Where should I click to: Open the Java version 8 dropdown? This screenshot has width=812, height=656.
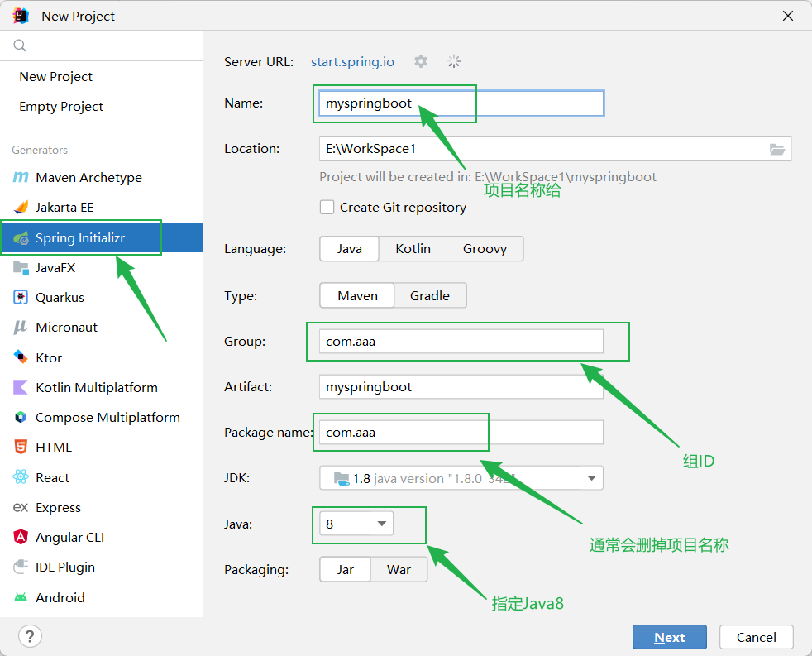pyautogui.click(x=356, y=524)
